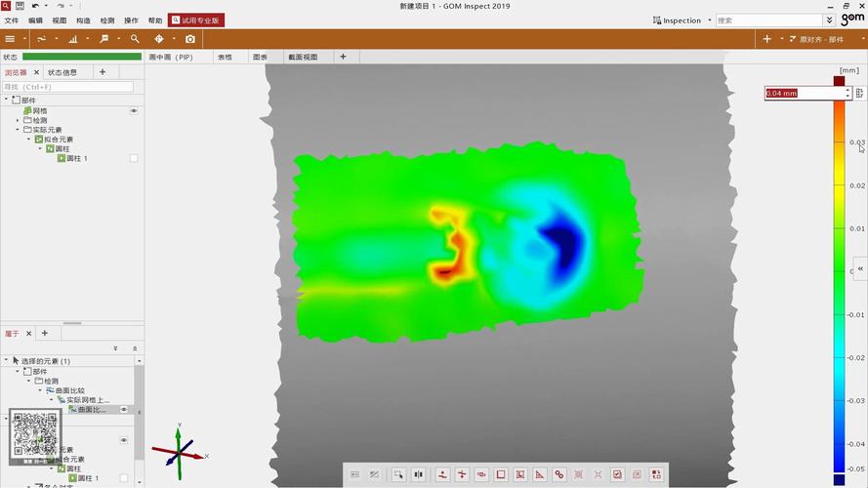Switch to the 状态信息 tab
868x488 pixels.
[x=62, y=72]
